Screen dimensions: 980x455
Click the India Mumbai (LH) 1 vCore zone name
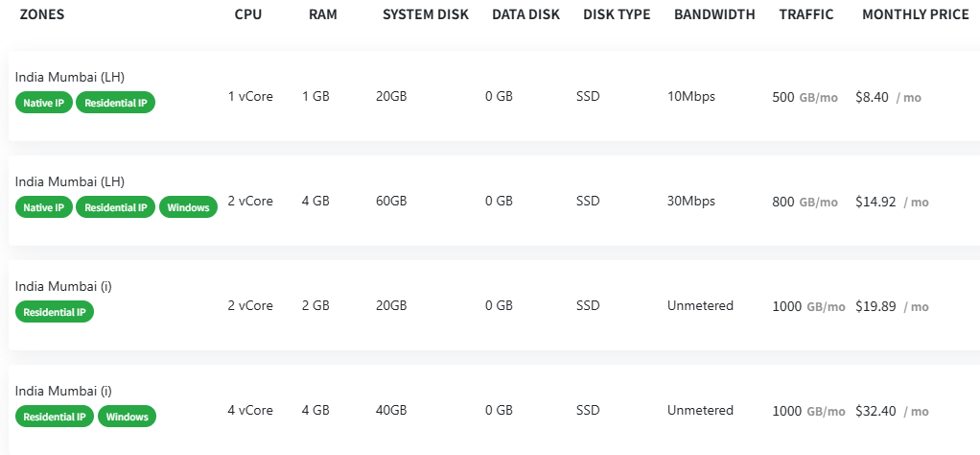point(70,77)
